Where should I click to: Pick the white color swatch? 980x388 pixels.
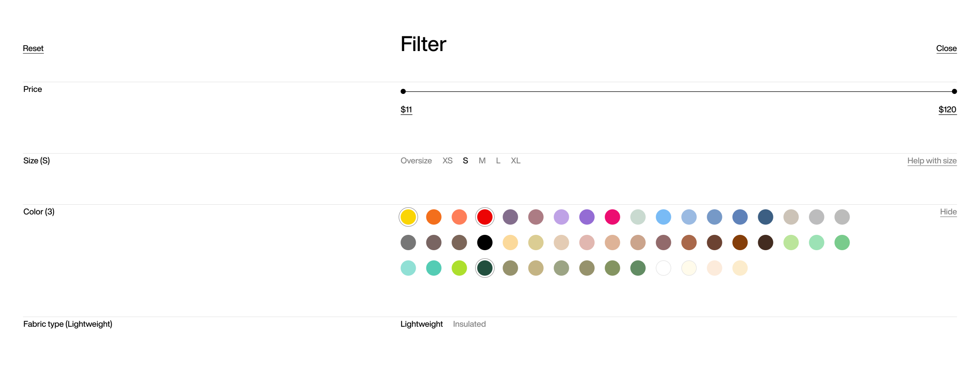663,268
